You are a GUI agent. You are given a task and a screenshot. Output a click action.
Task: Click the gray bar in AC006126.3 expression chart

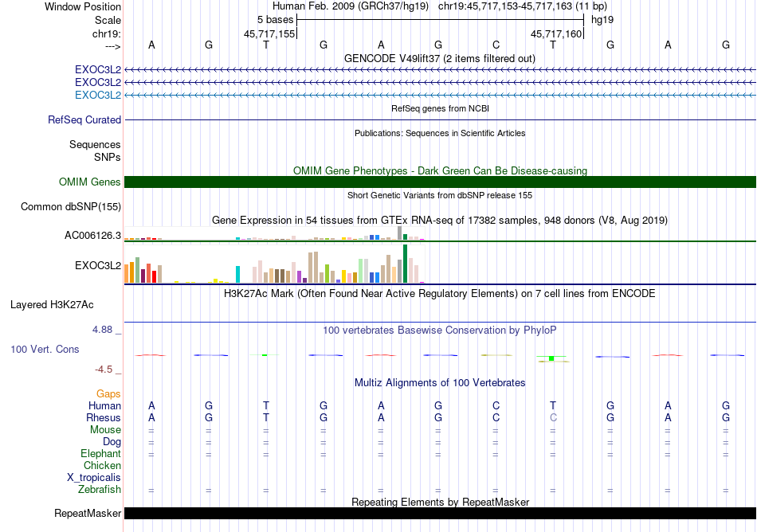pyautogui.click(x=399, y=233)
